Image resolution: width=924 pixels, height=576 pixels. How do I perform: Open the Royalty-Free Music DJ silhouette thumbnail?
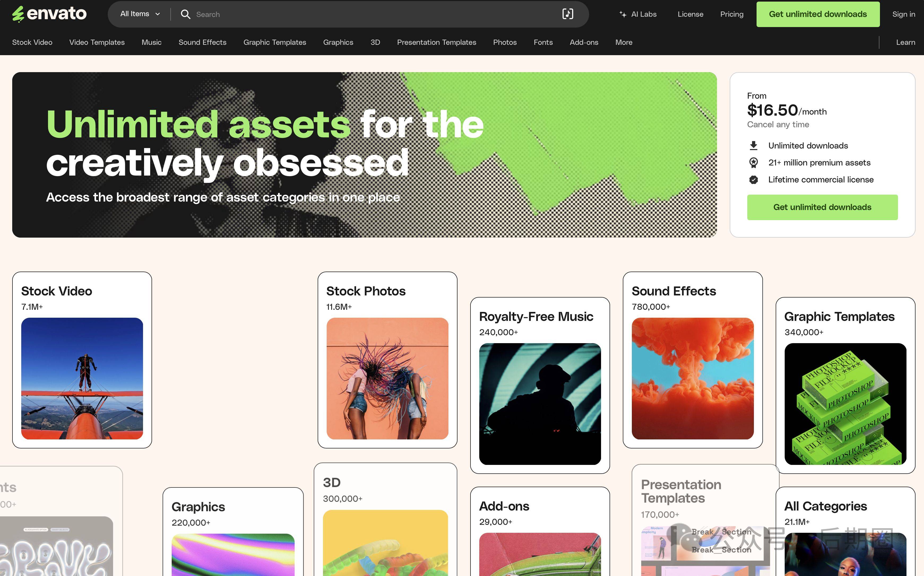click(x=540, y=404)
